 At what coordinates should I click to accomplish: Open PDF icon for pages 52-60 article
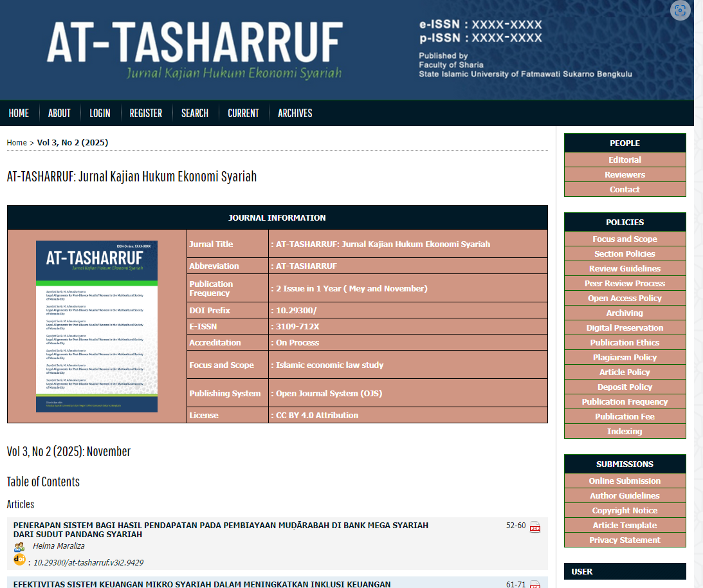534,528
